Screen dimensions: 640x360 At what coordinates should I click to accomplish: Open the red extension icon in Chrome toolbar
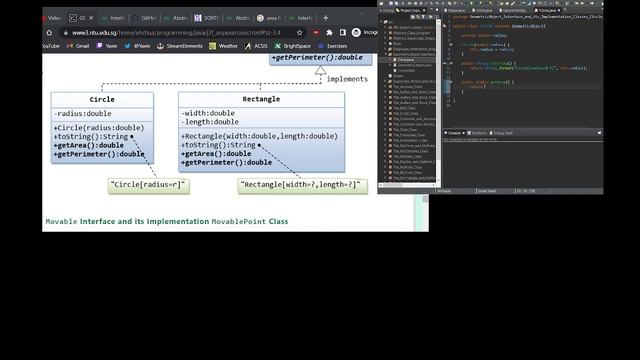(316, 33)
